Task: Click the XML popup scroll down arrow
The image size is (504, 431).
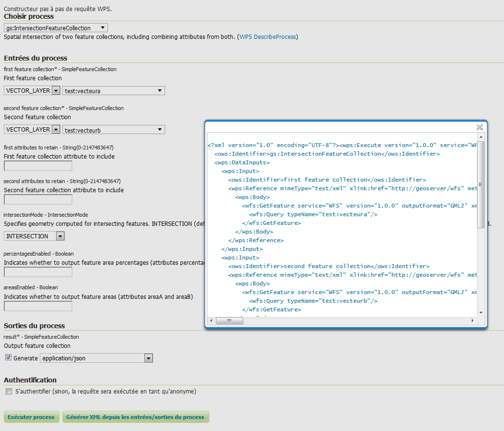Action: point(481,312)
